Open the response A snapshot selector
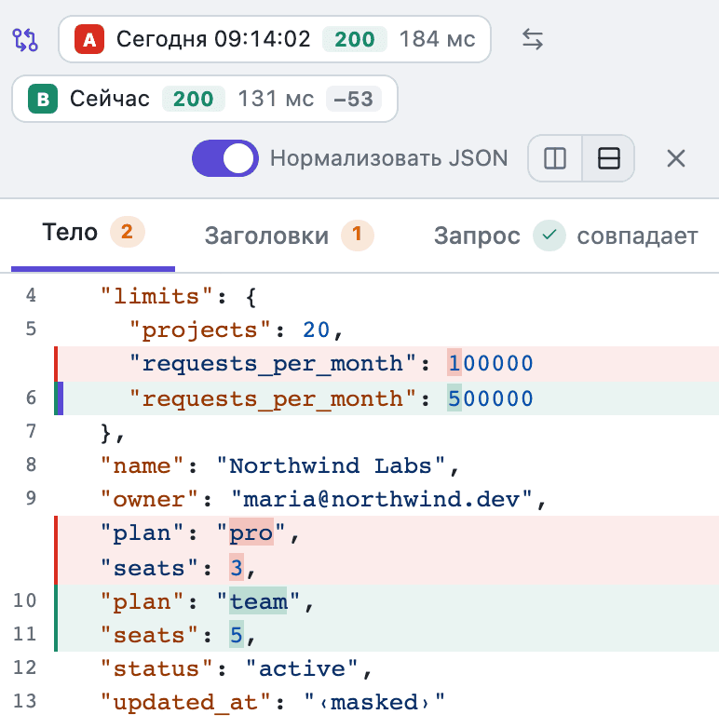 275,39
